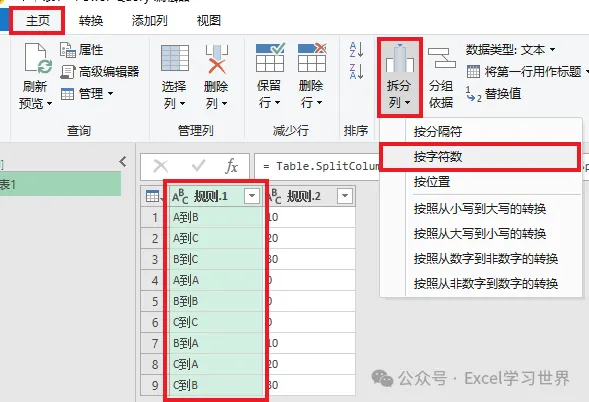Switch to the 转换 tab

click(x=91, y=21)
